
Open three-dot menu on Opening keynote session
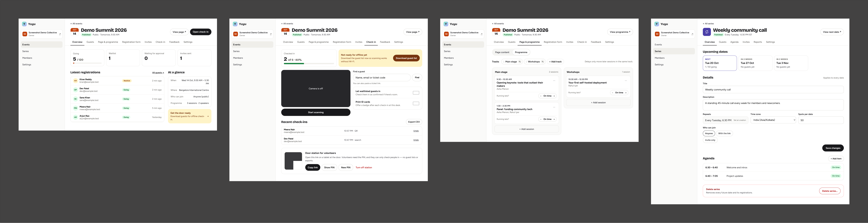tap(554, 81)
